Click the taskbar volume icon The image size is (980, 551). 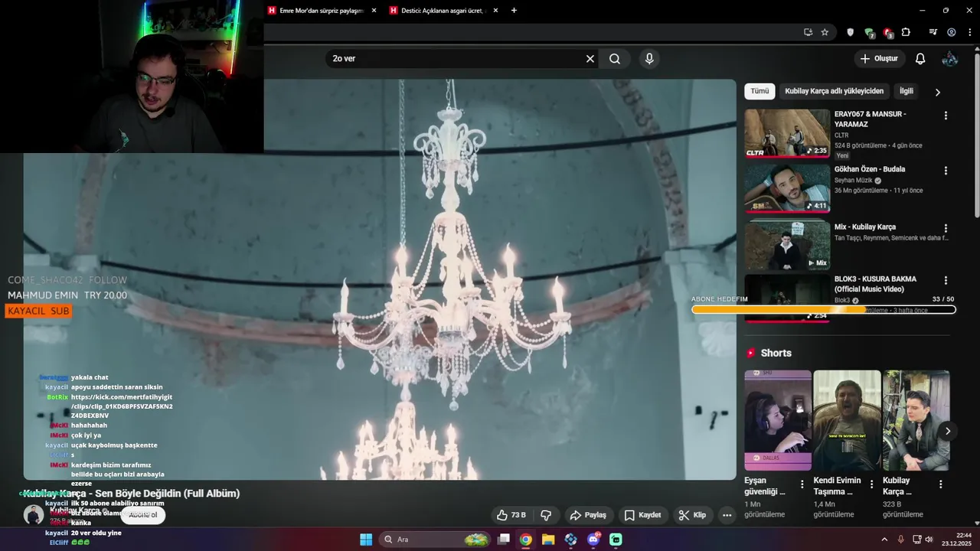(x=929, y=540)
